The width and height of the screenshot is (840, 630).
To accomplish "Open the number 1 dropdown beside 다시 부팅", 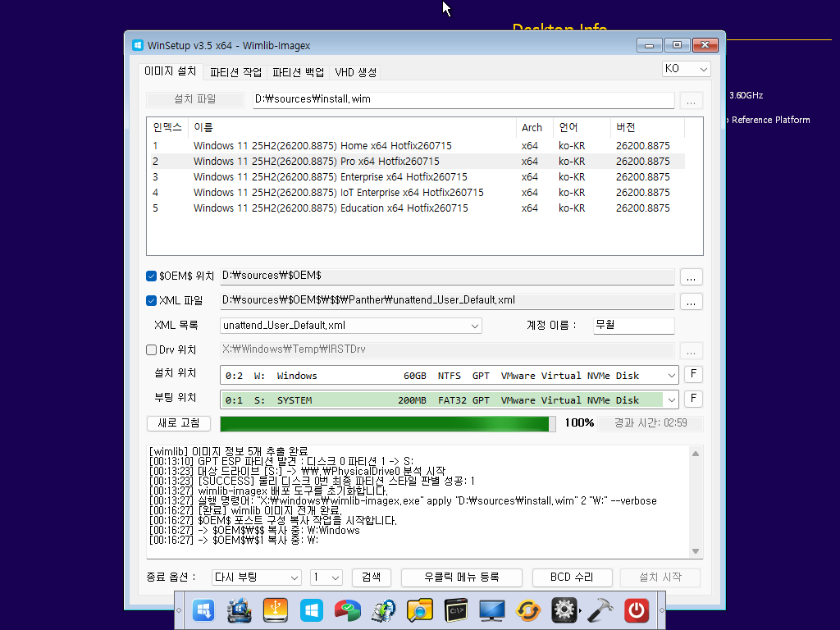I will coord(326,577).
